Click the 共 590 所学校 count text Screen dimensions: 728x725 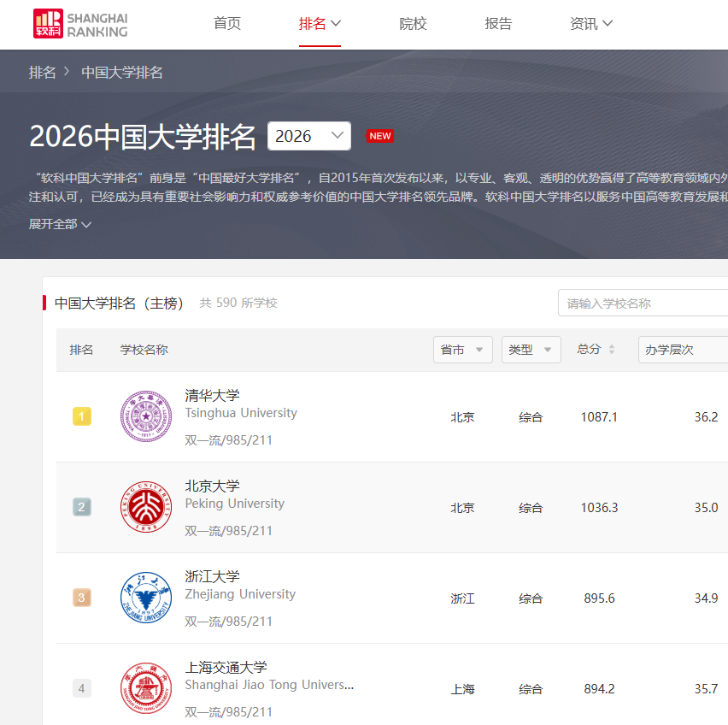[x=238, y=303]
